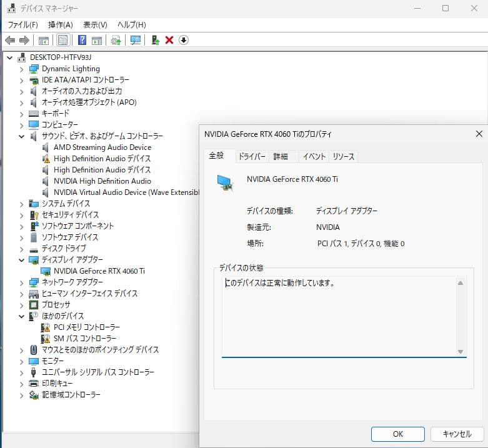
Task: Click the OK button
Action: click(398, 434)
